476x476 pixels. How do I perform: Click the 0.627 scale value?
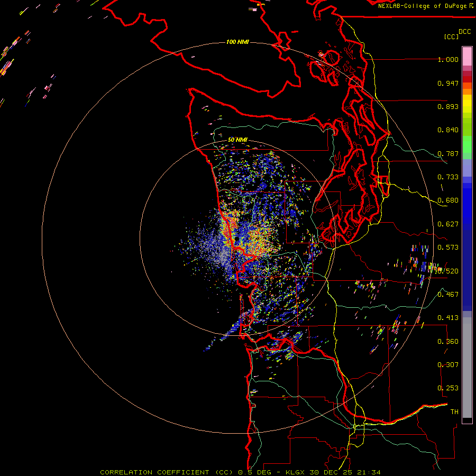[x=448, y=224]
